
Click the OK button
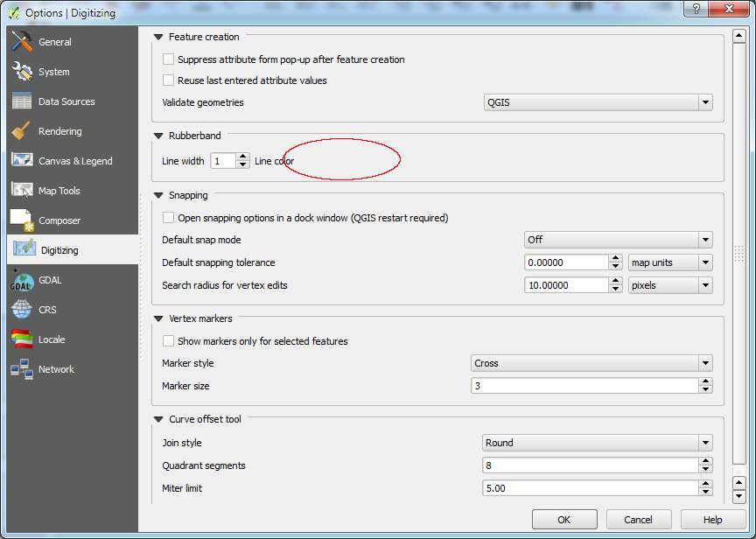[564, 519]
